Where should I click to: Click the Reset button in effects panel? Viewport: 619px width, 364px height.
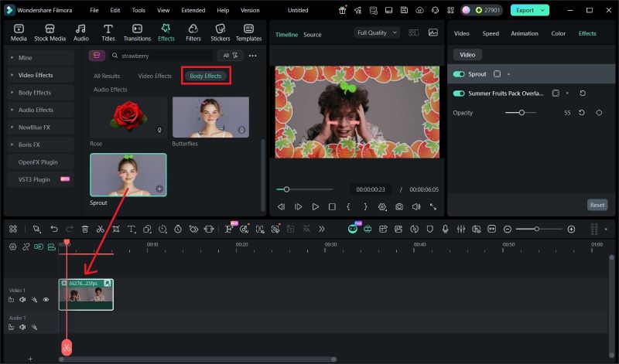(597, 205)
